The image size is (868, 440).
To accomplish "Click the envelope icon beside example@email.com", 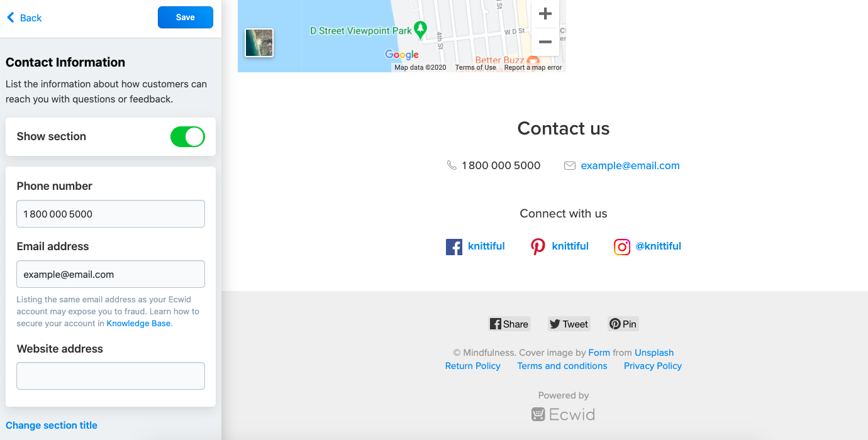I will click(x=570, y=166).
